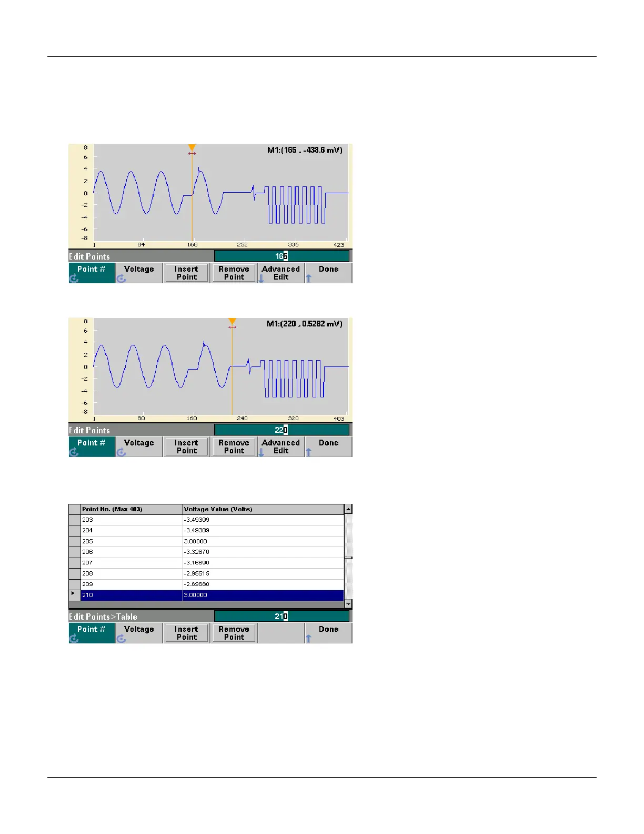Select point number 207 cell in the table
This screenshot has height=834, width=644.
coord(132,563)
